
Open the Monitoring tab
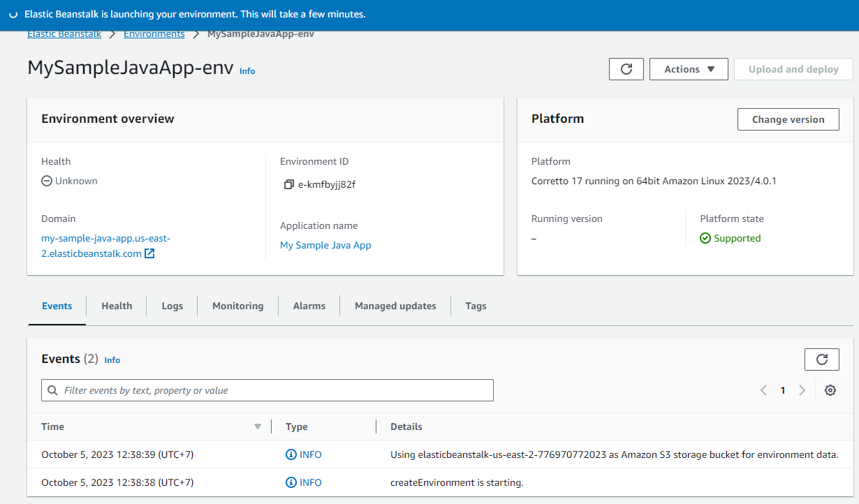tap(238, 306)
